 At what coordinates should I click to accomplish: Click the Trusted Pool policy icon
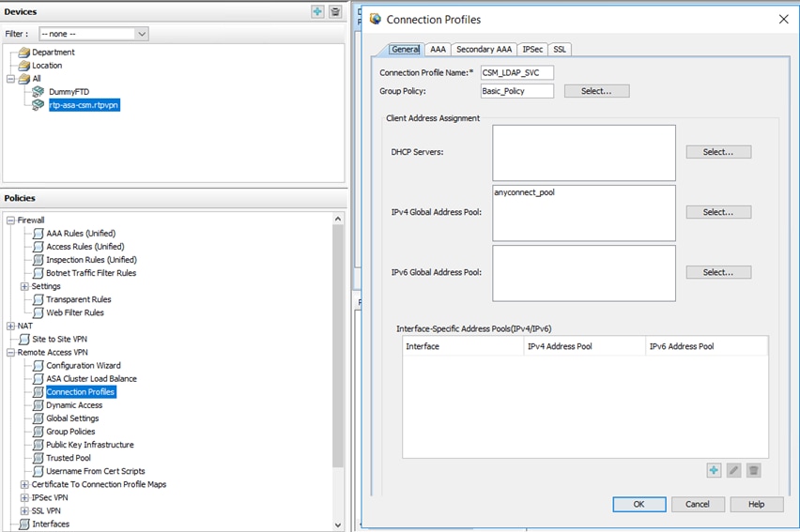click(x=38, y=458)
